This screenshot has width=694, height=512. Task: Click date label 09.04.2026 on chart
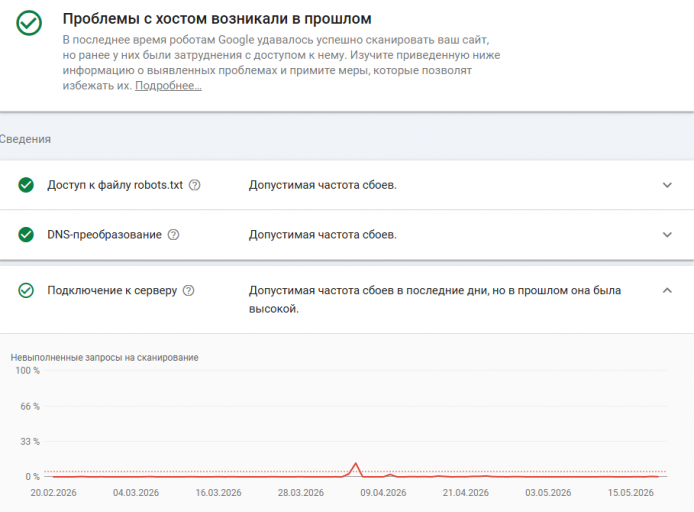[383, 493]
